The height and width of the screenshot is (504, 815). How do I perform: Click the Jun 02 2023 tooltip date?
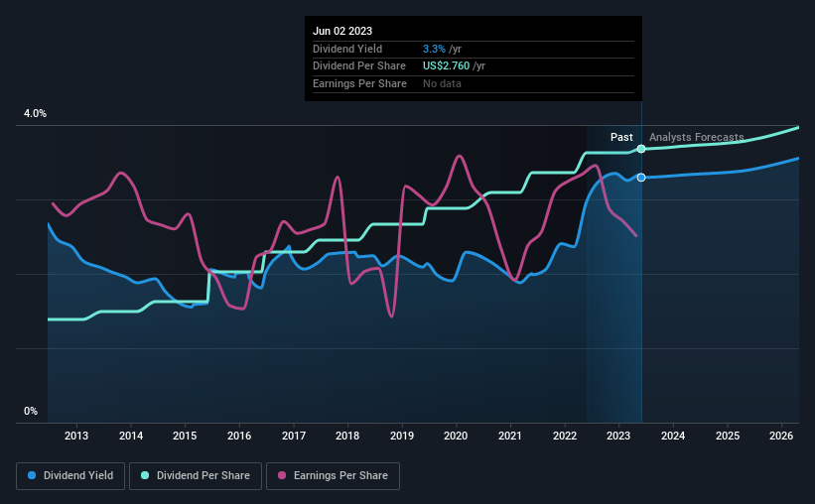click(x=342, y=31)
